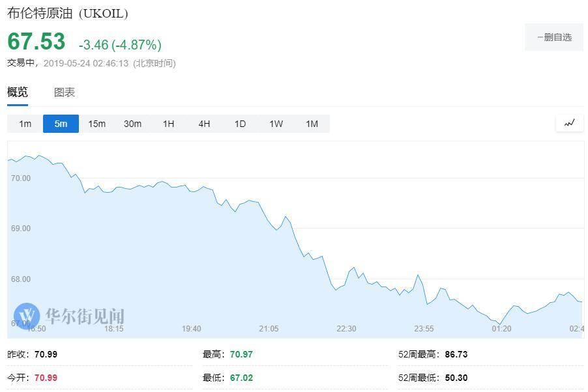The height and width of the screenshot is (392, 588).
Task: Click the 布伦特原油 (UKOIL) title
Action: click(x=68, y=13)
